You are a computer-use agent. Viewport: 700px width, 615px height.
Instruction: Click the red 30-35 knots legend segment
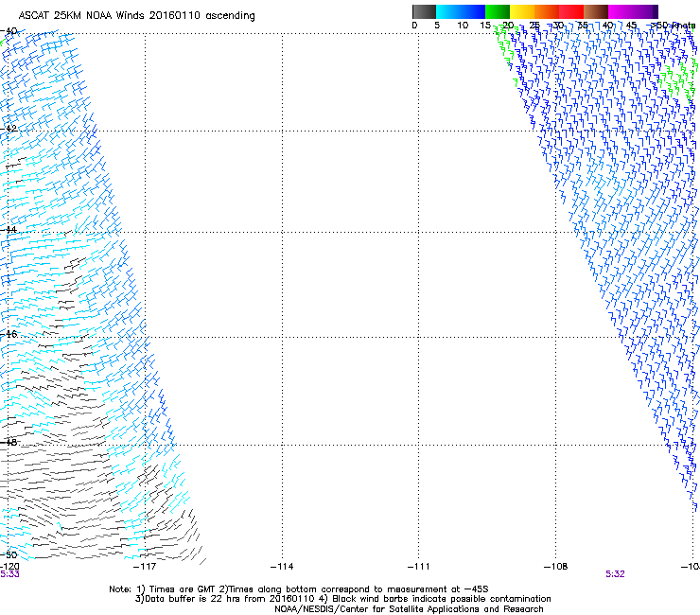point(571,11)
